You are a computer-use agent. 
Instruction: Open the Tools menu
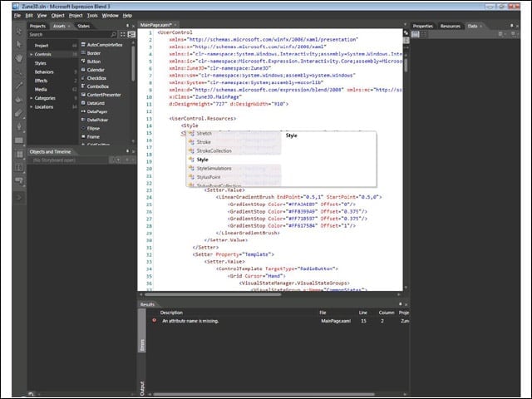click(92, 16)
